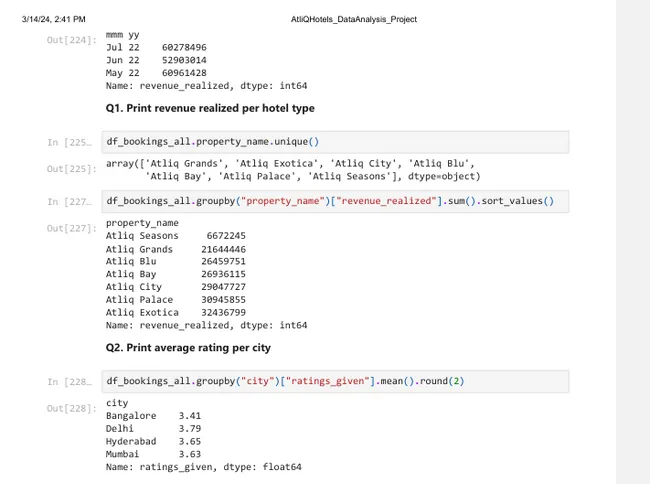Click the Q2 average rating per city heading
The height and width of the screenshot is (484, 650).
point(188,348)
